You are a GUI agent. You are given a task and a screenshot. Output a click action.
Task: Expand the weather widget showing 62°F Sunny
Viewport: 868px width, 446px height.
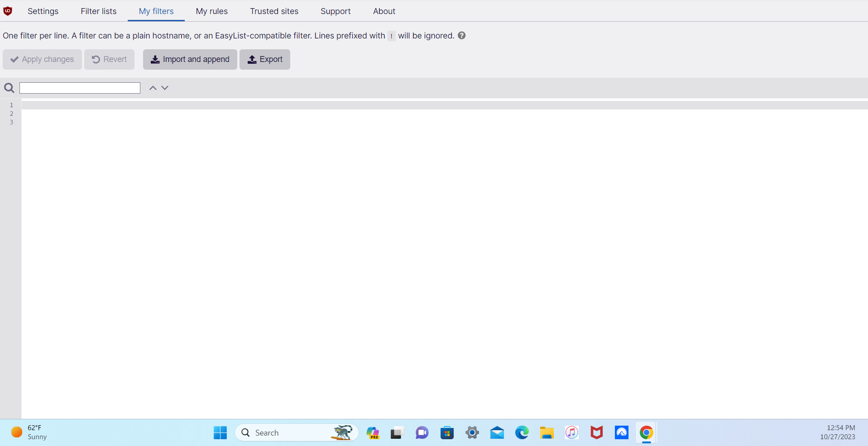coord(27,432)
